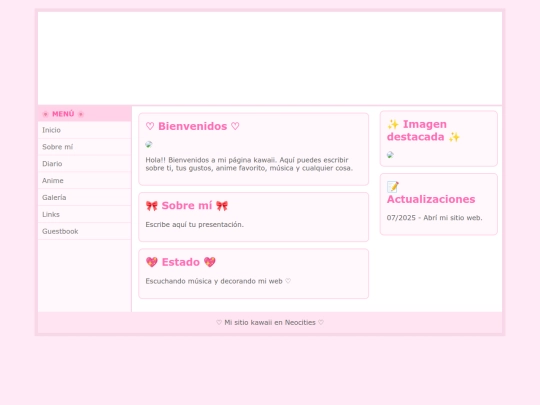Image resolution: width=540 pixels, height=405 pixels.
Task: Go to the Sobre mí menu link
Action: pyautogui.click(x=84, y=147)
